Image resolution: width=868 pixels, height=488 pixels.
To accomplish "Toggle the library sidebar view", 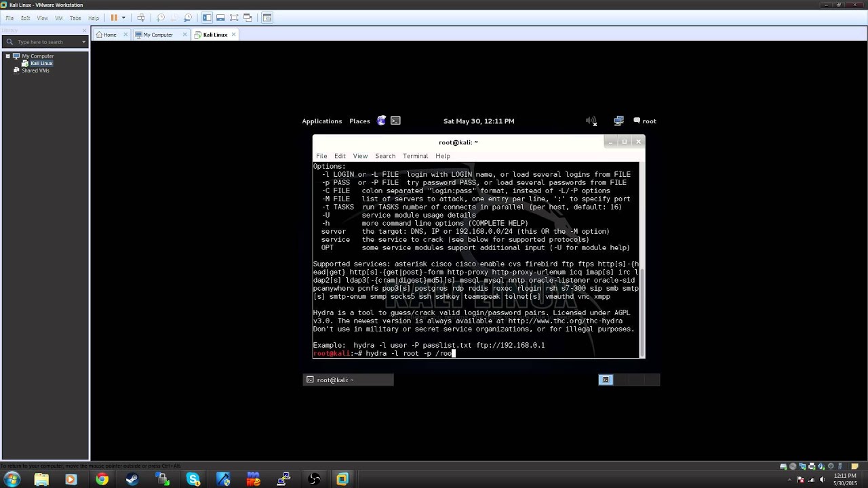I will pyautogui.click(x=207, y=18).
